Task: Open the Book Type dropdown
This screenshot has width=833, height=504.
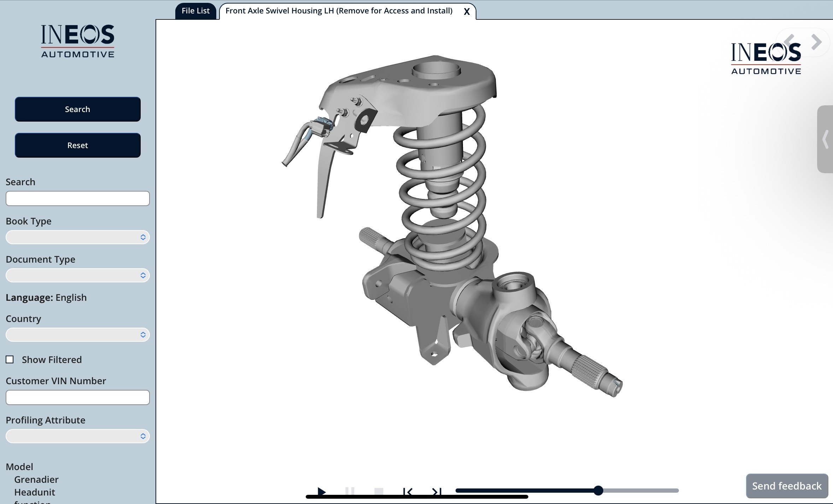Action: click(x=78, y=237)
